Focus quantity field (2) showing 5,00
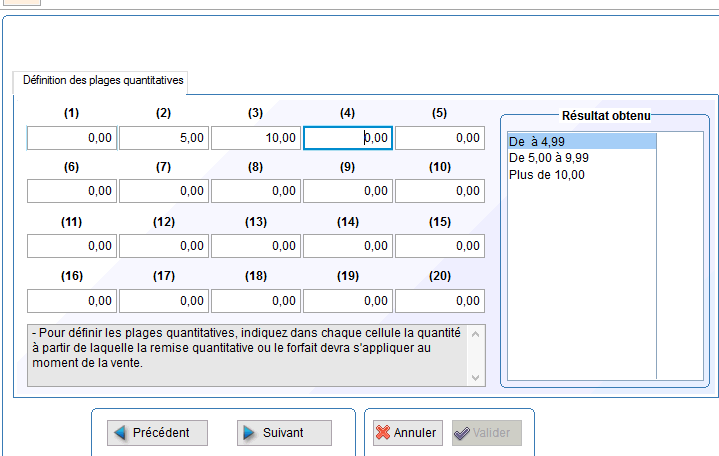The height and width of the screenshot is (456, 719). tap(164, 138)
